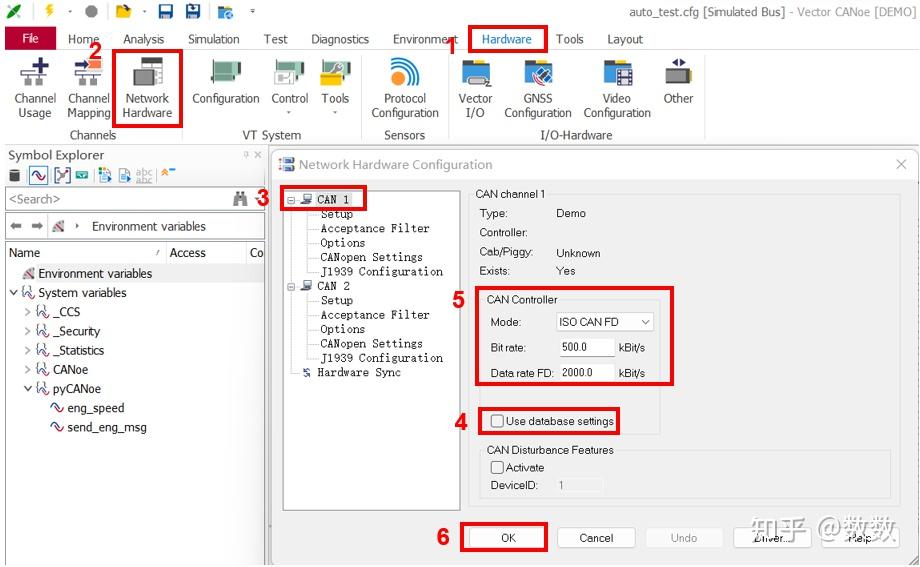Open VT System Configuration
920x567 pixels.
[226, 82]
